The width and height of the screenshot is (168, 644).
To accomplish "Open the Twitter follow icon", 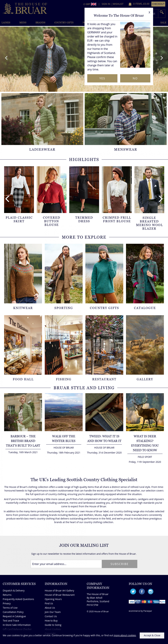I will pyautogui.click(x=133, y=592).
